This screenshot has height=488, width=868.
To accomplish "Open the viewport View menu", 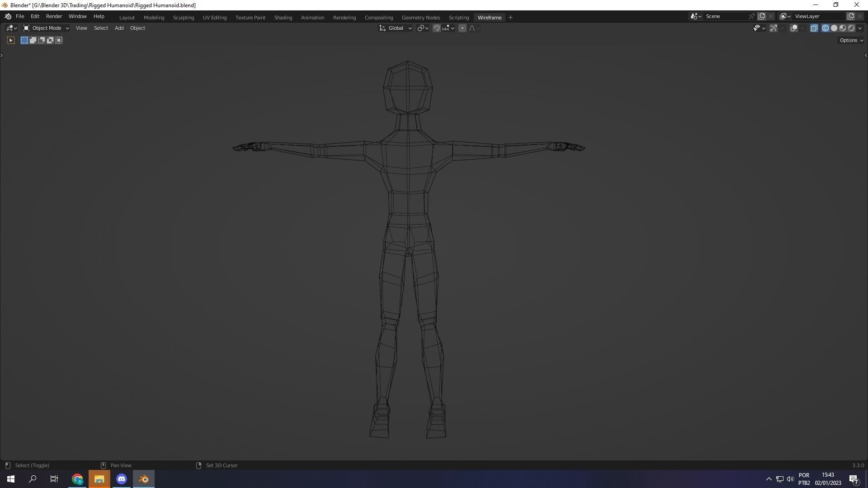I will 81,28.
